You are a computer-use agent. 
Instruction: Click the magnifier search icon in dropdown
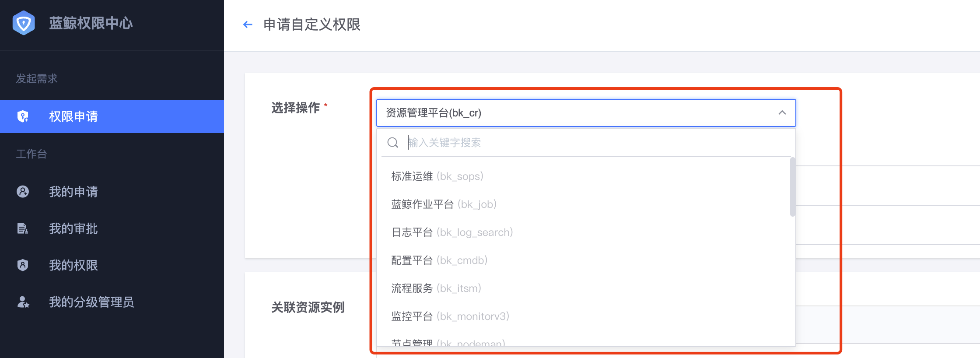tap(392, 142)
